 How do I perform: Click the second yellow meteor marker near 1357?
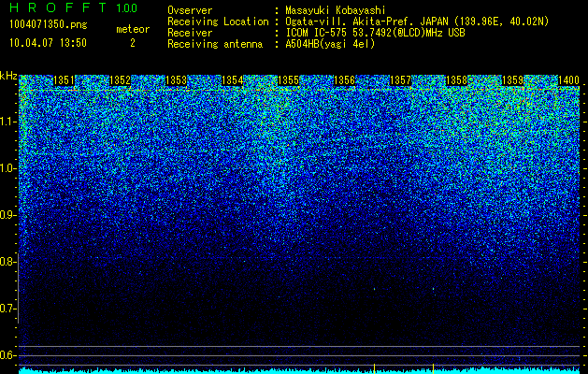tap(433, 368)
